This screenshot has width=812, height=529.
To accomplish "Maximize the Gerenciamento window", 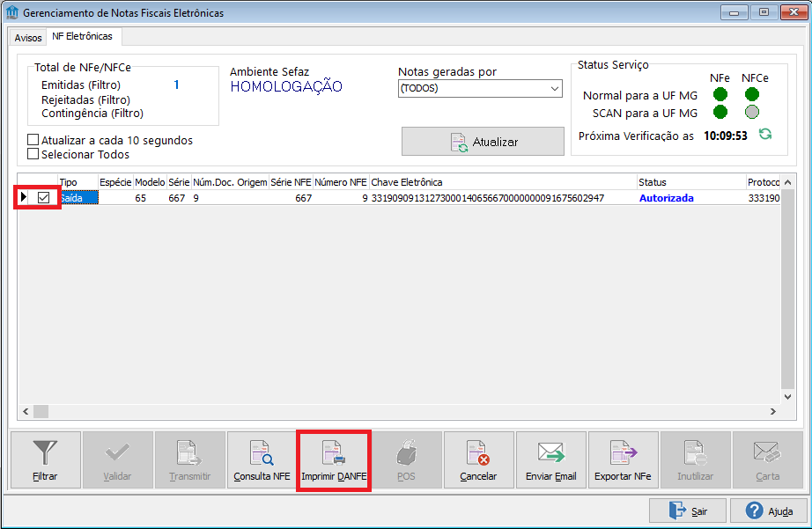I will coord(764,12).
